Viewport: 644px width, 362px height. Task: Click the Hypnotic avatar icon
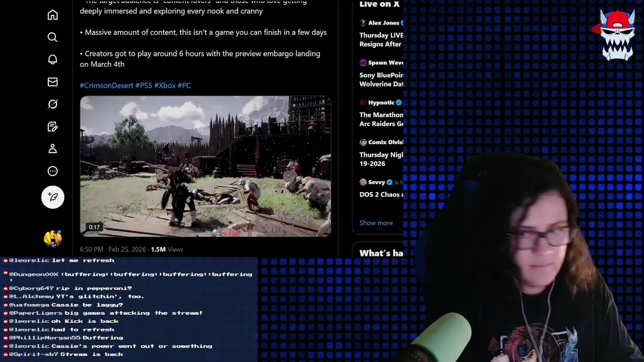click(363, 103)
